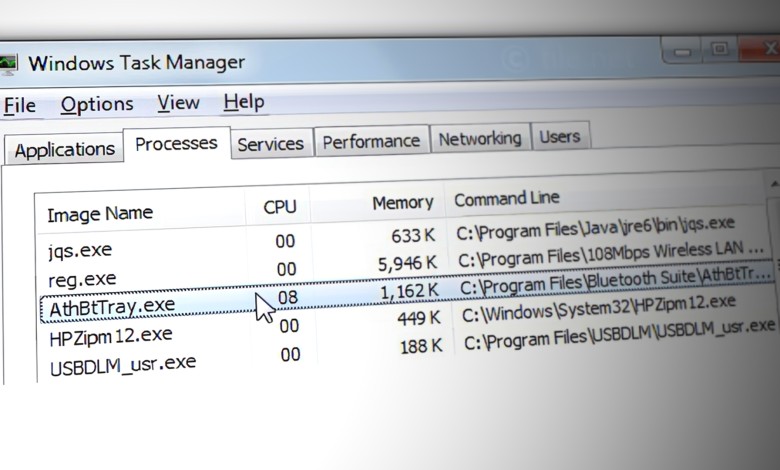Viewport: 780px width, 470px height.
Task: Click the process list scroll up arrow
Action: [774, 185]
